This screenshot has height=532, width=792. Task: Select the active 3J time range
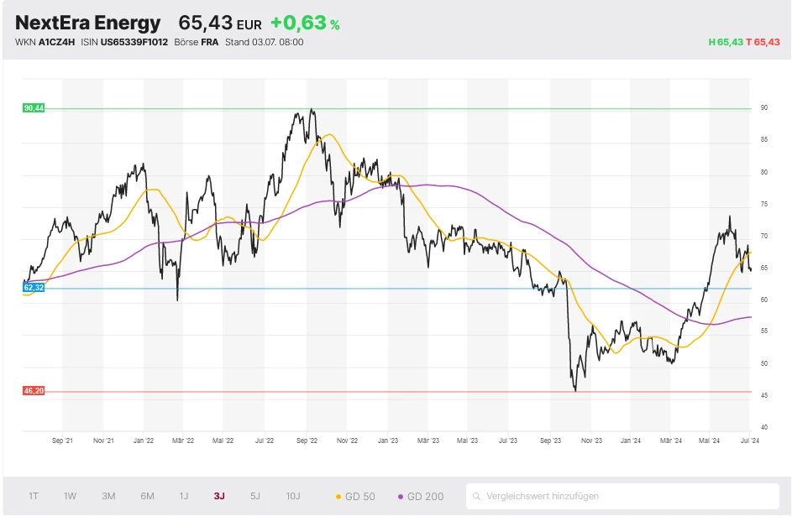coord(219,496)
